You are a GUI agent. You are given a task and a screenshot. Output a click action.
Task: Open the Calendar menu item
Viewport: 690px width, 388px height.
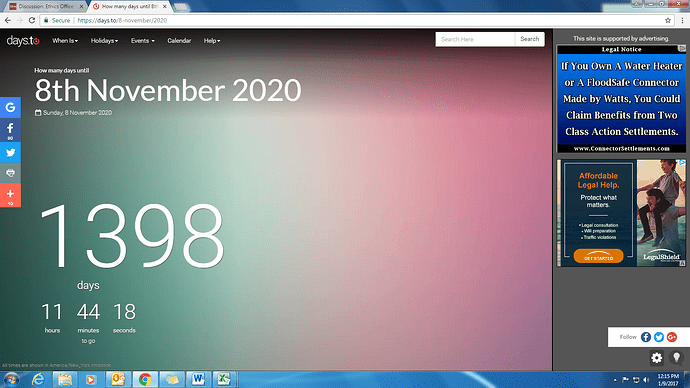coord(179,40)
